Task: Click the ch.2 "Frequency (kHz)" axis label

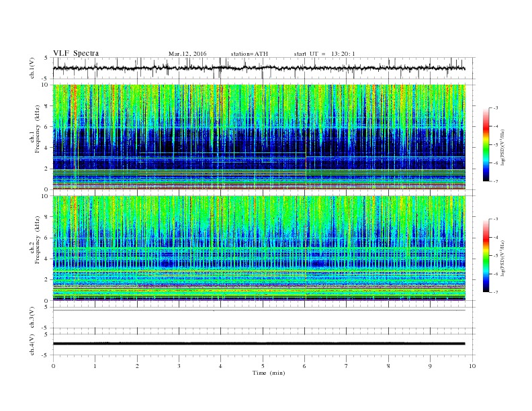Action: tap(38, 240)
